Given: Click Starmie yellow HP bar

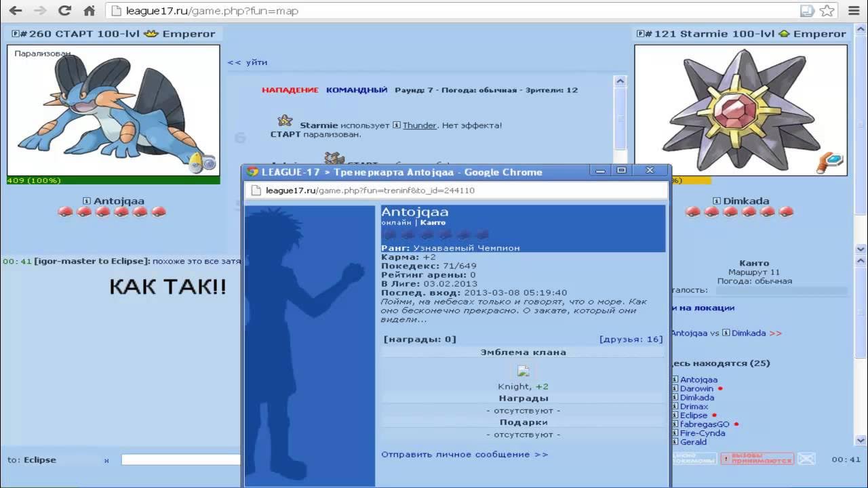Looking at the screenshot, I should click(691, 180).
